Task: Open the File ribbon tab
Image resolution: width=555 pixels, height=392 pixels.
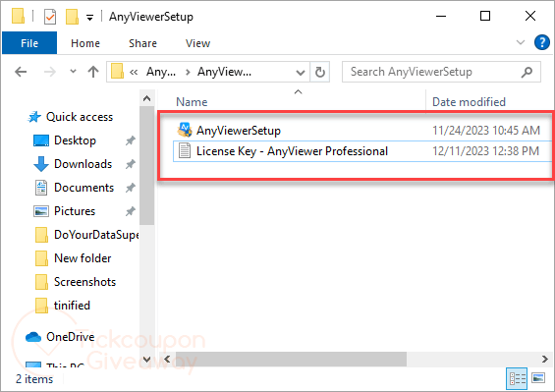Action: 29,43
